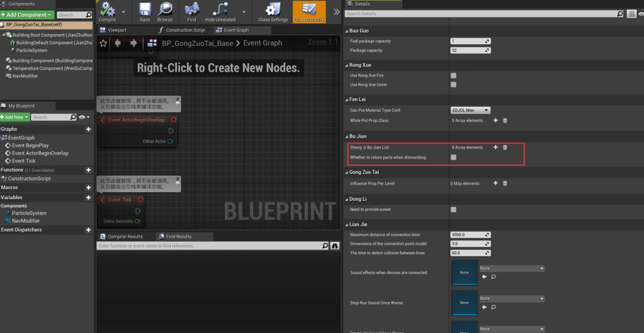Click binoculars find-in-all-blueprints icon
The width and height of the screenshot is (644, 333).
tap(335, 246)
